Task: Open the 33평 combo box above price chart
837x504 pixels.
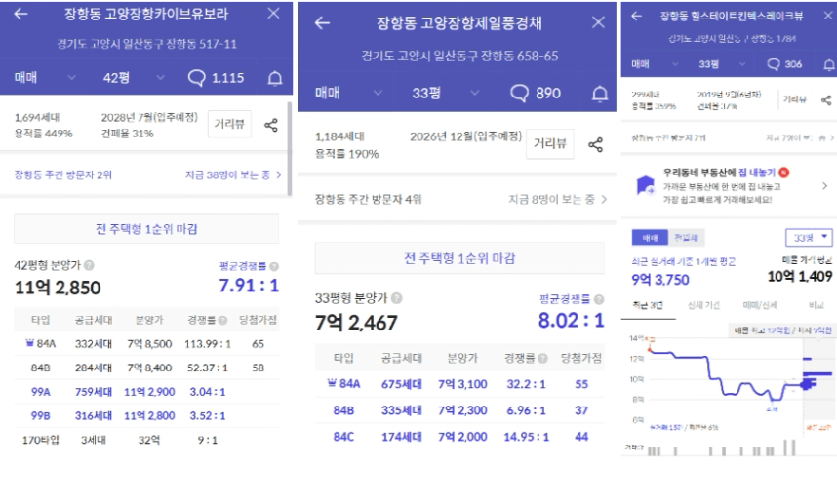Action: point(809,238)
